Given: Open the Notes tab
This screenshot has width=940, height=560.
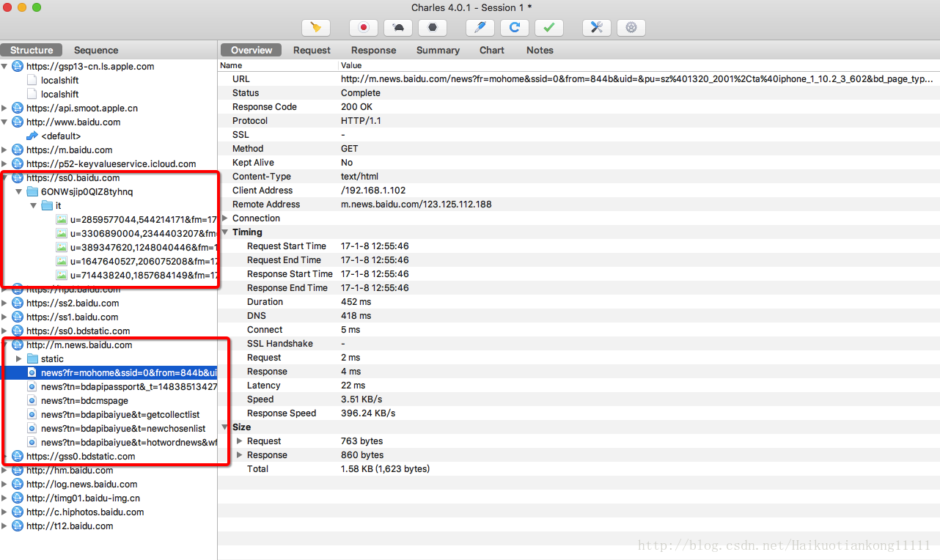Looking at the screenshot, I should coord(540,50).
